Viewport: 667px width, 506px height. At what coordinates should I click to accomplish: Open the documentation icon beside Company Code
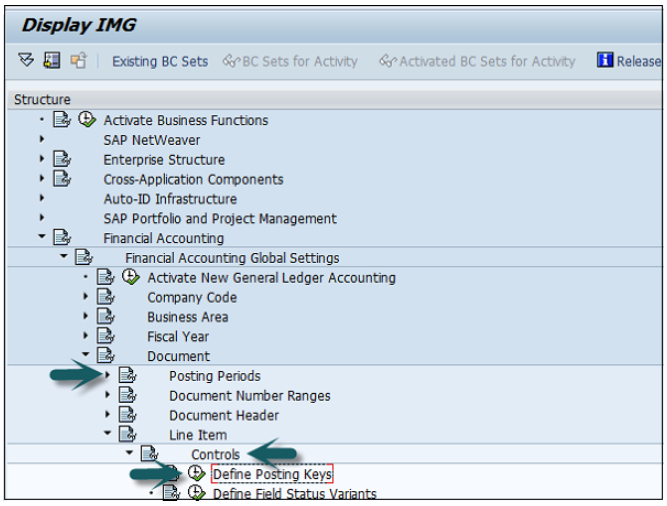tap(106, 297)
